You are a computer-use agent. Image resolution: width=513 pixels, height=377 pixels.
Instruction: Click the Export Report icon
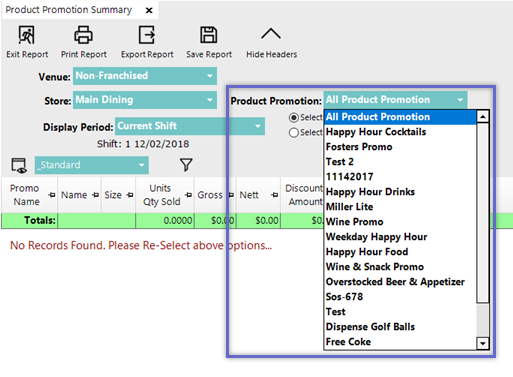(x=147, y=35)
